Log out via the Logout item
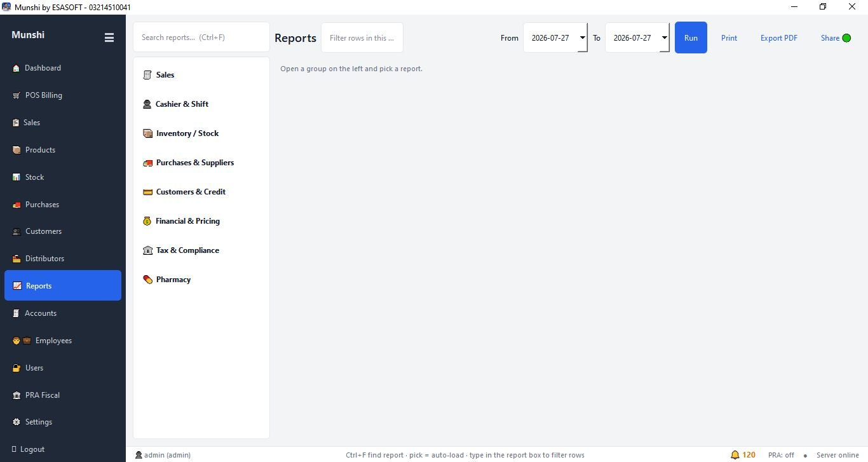This screenshot has width=868, height=462. 63,449
